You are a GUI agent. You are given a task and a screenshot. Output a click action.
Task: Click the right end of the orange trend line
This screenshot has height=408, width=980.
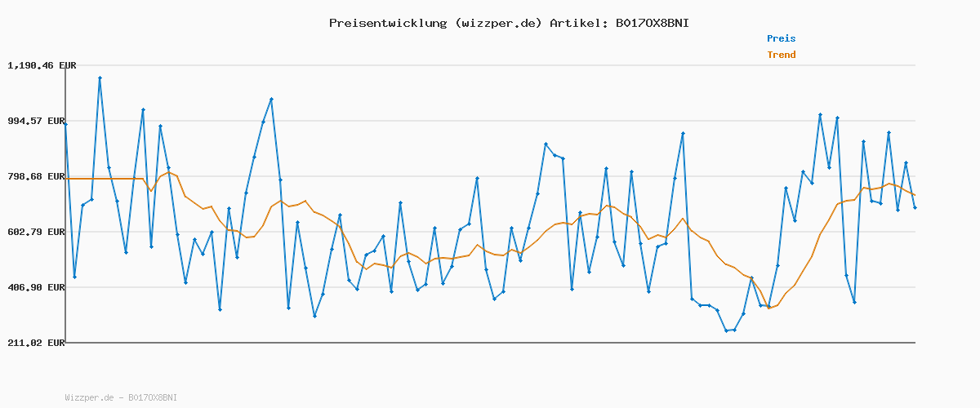pyautogui.click(x=915, y=195)
